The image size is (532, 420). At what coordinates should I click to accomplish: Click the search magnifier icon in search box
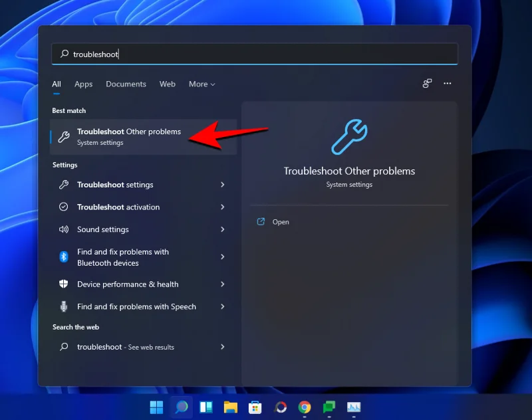pos(64,54)
